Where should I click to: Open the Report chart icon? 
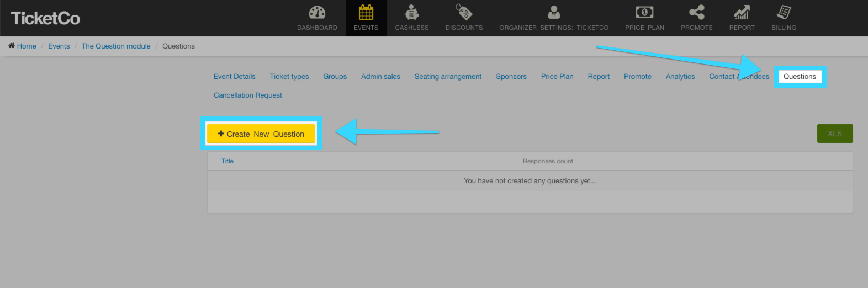point(742,12)
